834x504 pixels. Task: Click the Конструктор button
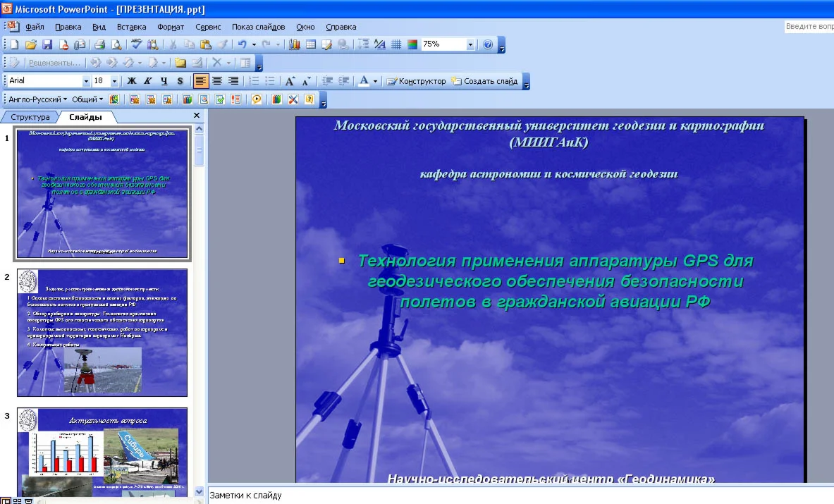[x=416, y=81]
